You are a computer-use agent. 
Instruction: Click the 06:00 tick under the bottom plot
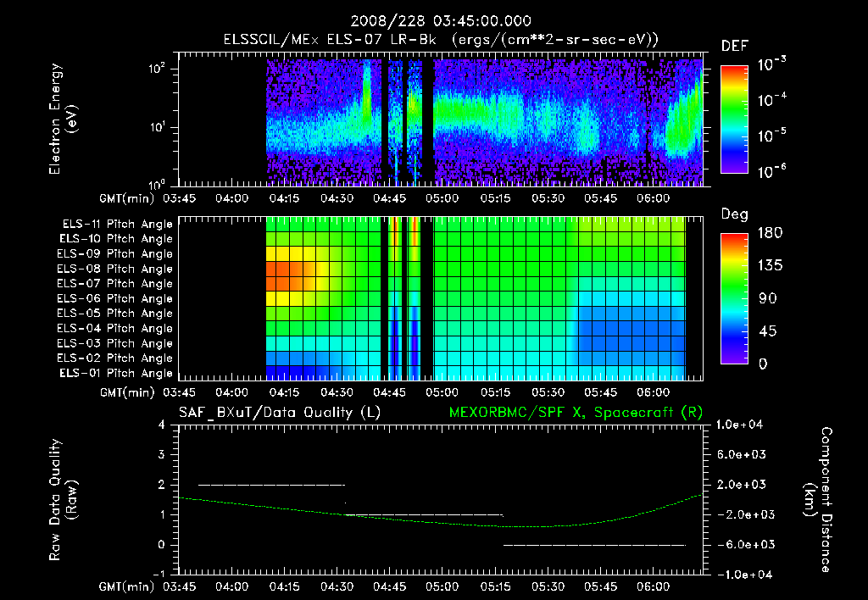pos(654,586)
